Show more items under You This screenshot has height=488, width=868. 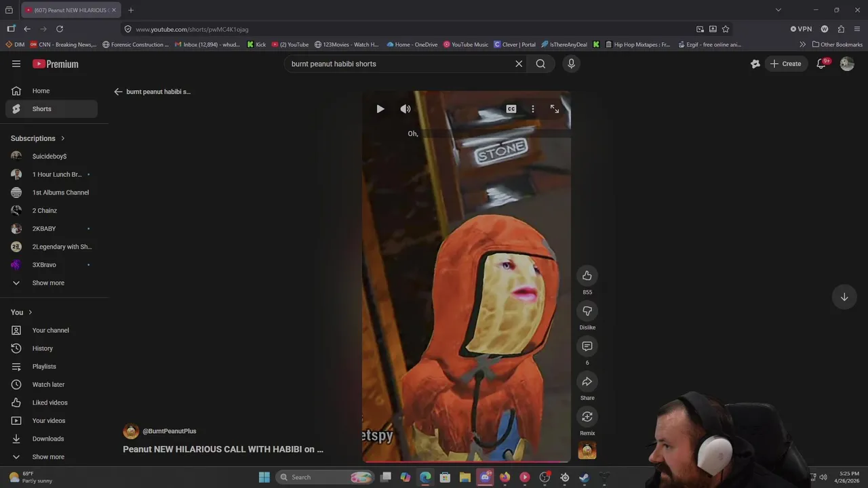(52, 457)
